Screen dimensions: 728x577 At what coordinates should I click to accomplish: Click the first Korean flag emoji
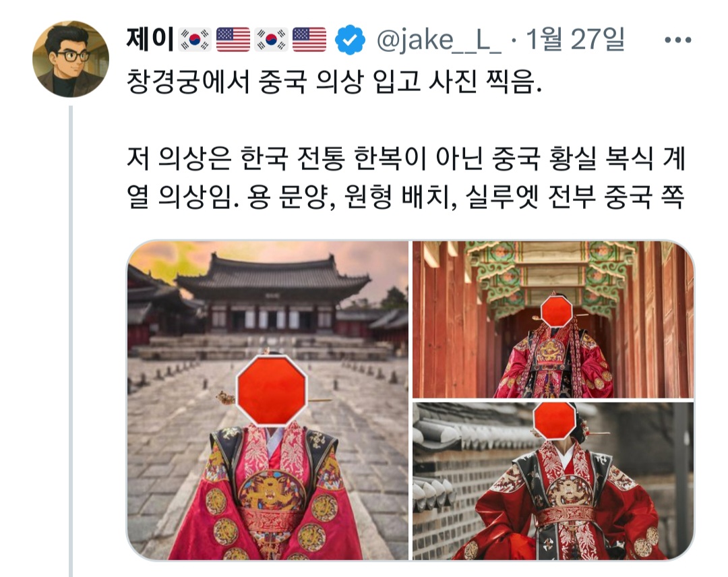click(195, 40)
